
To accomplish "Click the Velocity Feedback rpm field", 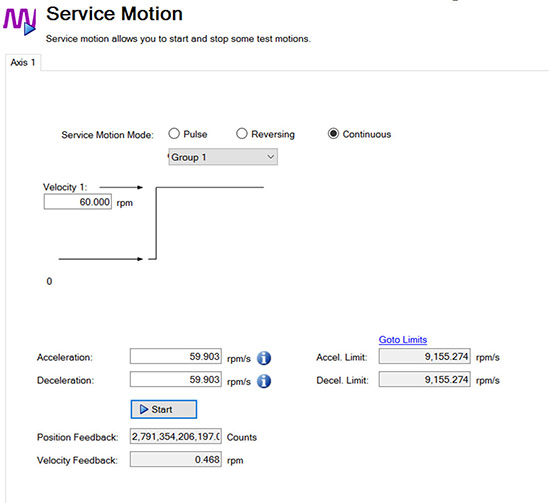I will [x=176, y=459].
